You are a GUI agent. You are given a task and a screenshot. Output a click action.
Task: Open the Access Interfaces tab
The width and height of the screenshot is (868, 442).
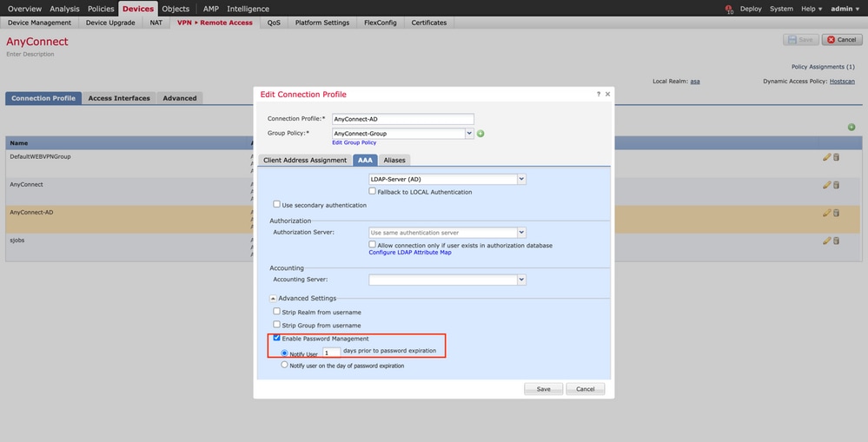click(x=119, y=98)
